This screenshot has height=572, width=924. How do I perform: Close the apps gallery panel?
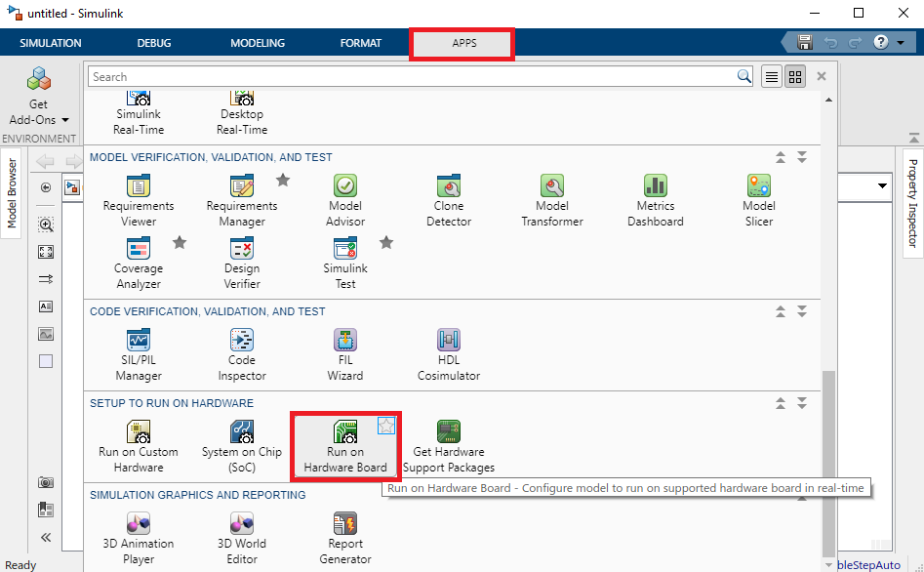point(822,76)
